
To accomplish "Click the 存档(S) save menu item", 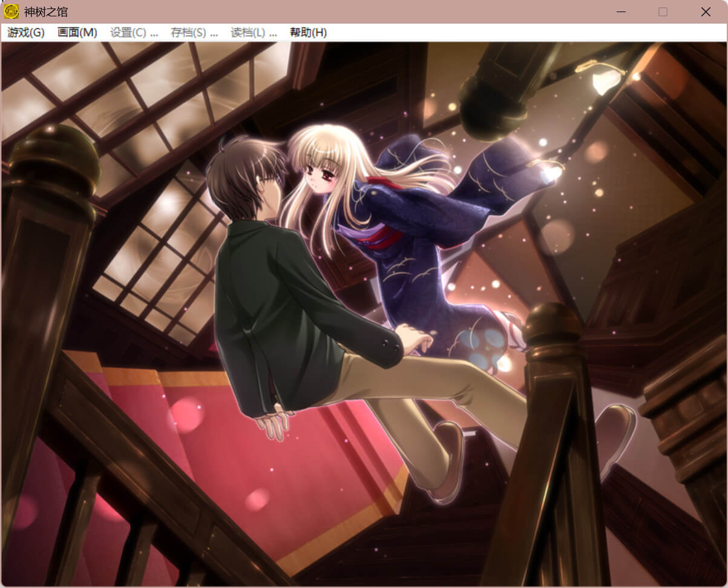I will pos(194,33).
